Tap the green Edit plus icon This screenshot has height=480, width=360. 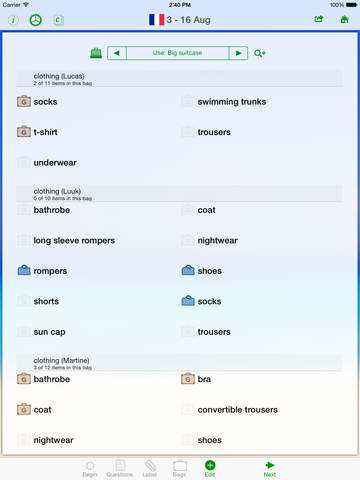coord(210,468)
